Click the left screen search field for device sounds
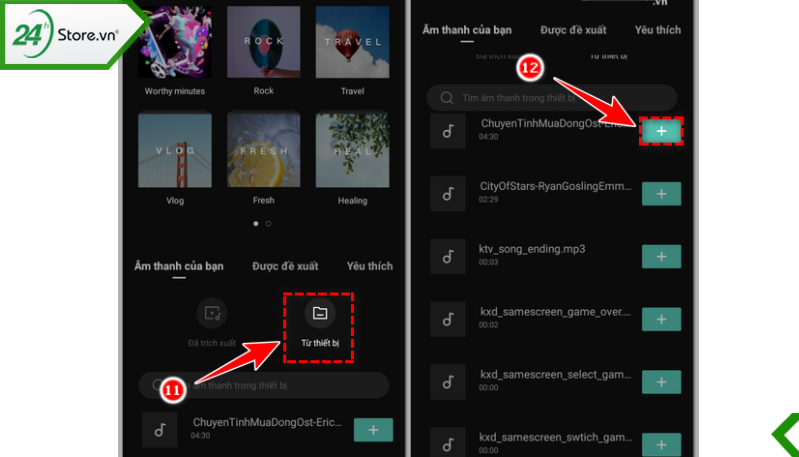Screen dimensions: 799x457 coord(263,385)
